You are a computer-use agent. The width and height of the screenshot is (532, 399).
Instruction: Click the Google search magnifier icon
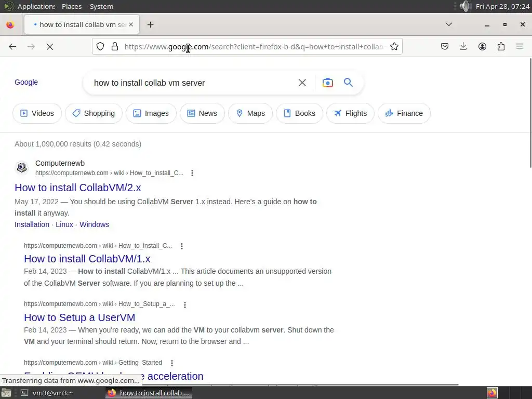click(348, 83)
